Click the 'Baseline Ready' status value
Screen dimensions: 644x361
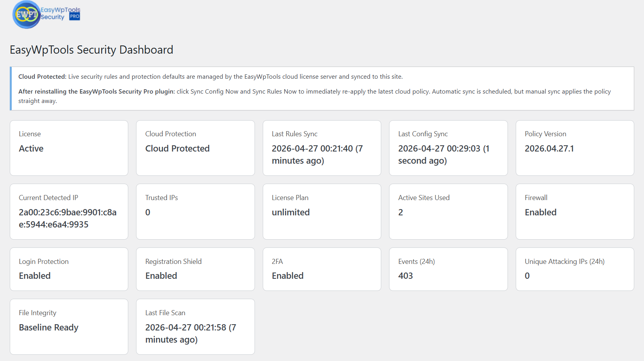(x=49, y=327)
